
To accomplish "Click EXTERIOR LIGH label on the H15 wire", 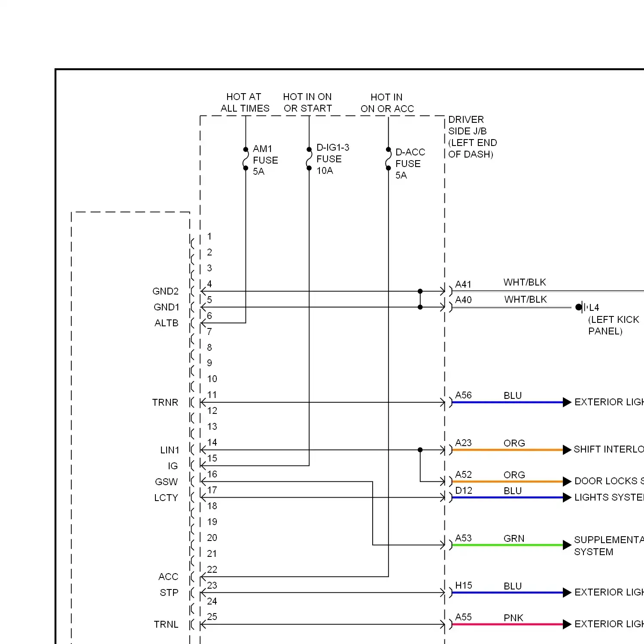I will [x=609, y=592].
